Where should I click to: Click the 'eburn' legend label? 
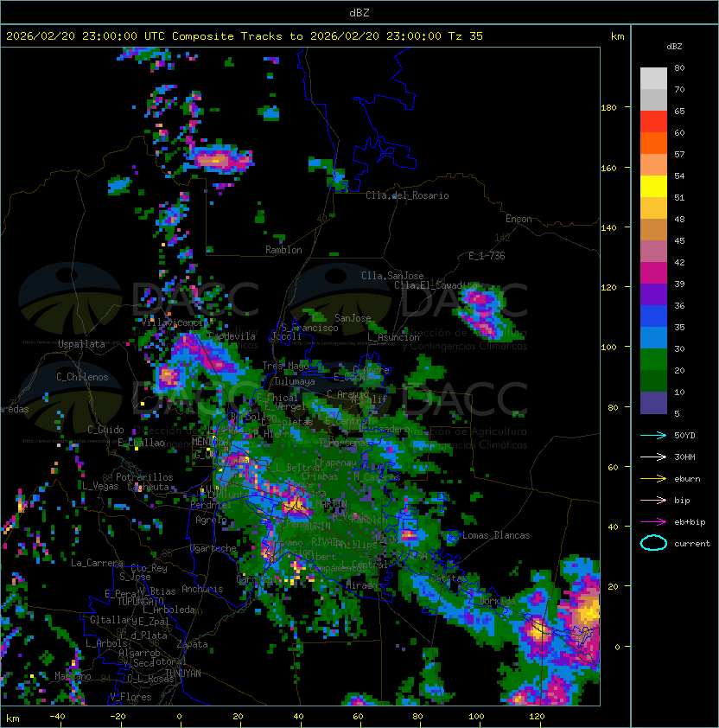tap(687, 479)
